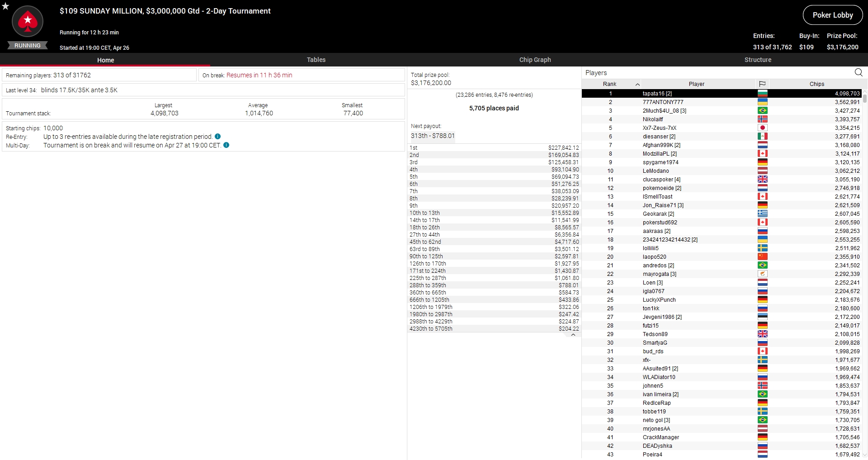Click the flag beside diesanser [2]
The height and width of the screenshot is (460, 868).
[763, 137]
